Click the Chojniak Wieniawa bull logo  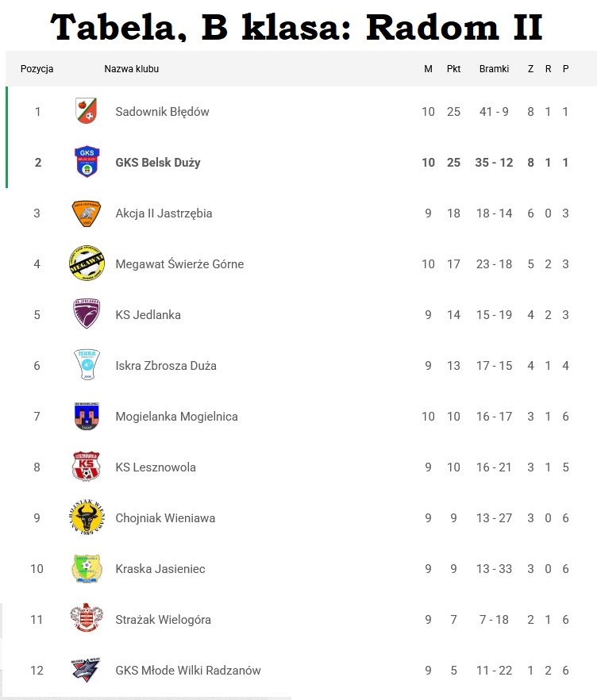87,517
